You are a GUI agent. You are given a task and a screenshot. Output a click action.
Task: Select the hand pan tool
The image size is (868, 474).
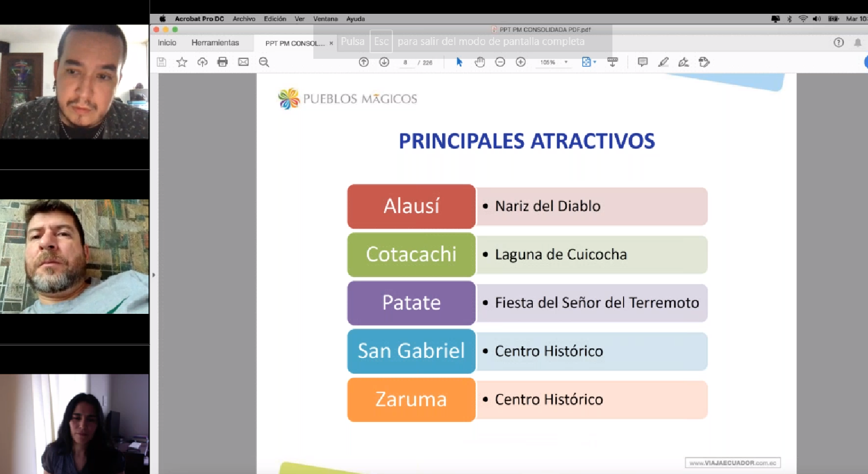[480, 62]
